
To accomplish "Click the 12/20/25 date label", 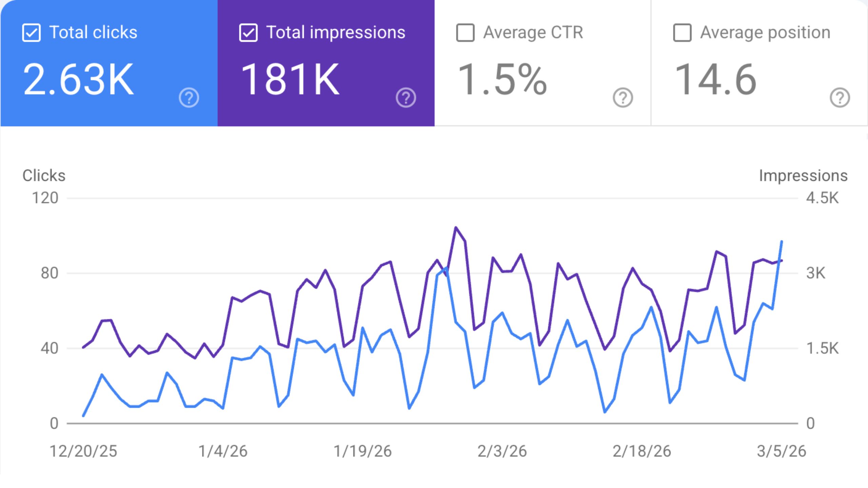I will click(83, 451).
